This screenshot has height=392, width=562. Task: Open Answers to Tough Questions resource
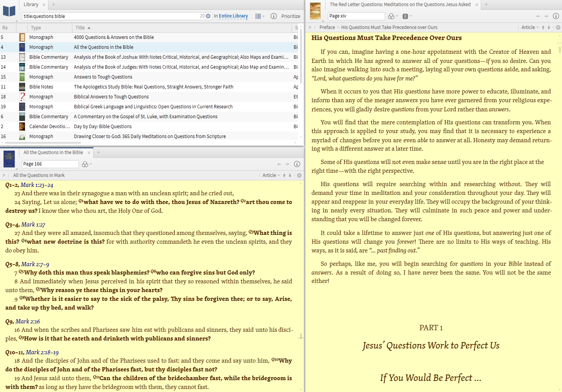pyautogui.click(x=103, y=77)
